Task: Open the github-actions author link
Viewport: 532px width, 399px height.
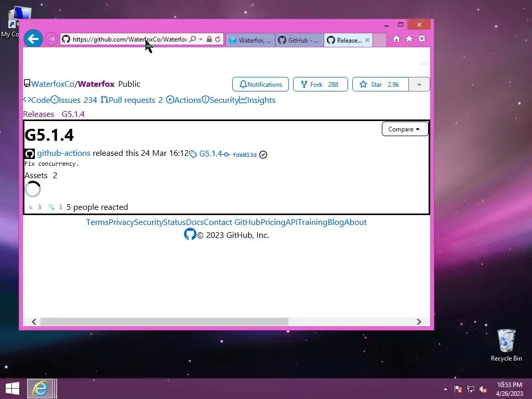Action: click(x=64, y=153)
